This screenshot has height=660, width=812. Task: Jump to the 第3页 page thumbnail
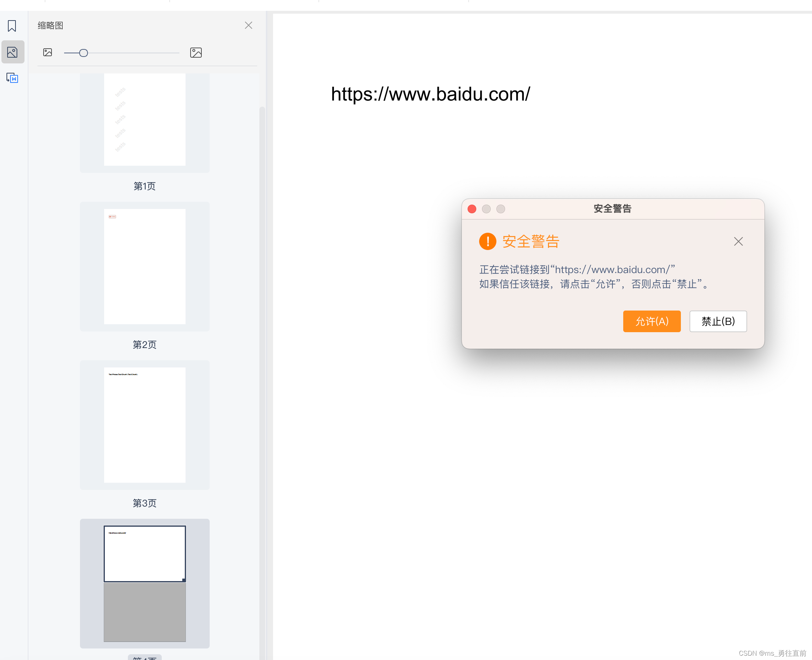pos(144,425)
